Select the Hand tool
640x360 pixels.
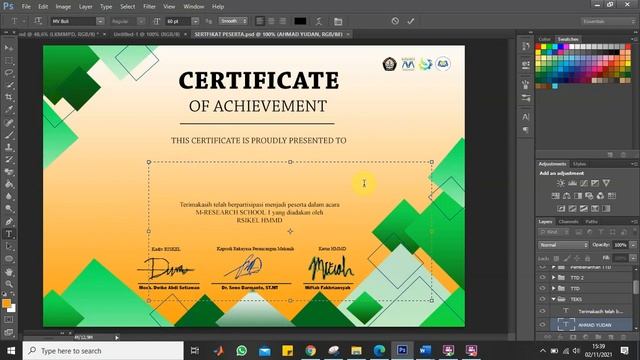click(9, 272)
